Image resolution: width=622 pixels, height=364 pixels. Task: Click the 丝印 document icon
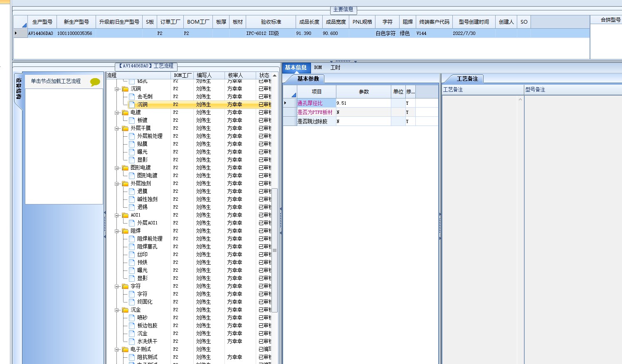[x=132, y=255]
